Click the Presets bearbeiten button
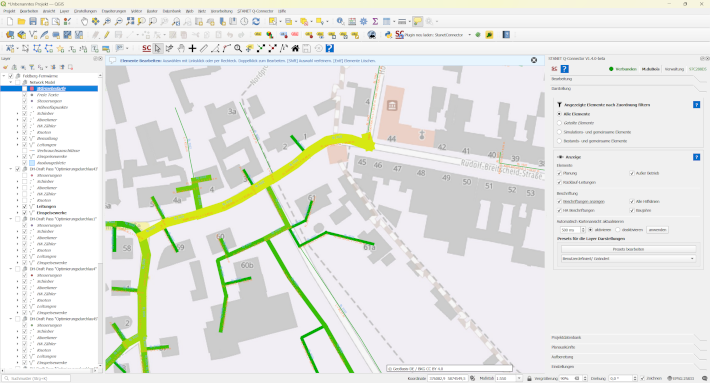Image resolution: width=710 pixels, height=383 pixels. coord(628,249)
